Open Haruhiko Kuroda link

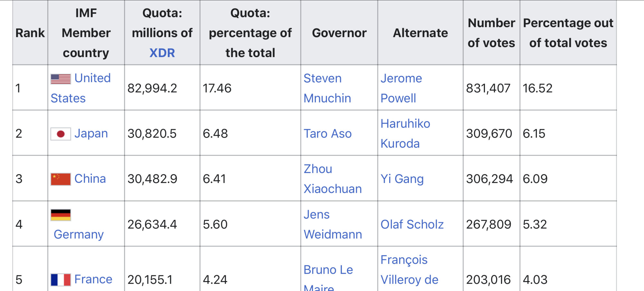click(x=405, y=133)
